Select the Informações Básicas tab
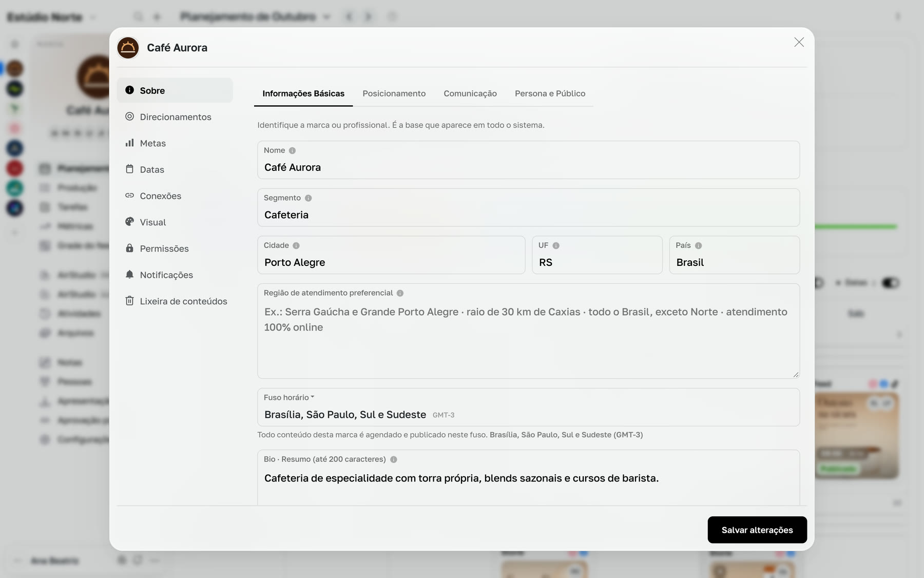Image resolution: width=924 pixels, height=578 pixels. point(303,93)
